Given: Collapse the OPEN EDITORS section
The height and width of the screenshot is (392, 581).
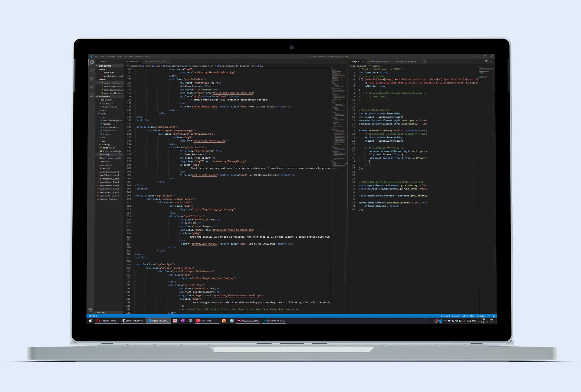Looking at the screenshot, I should tap(105, 66).
